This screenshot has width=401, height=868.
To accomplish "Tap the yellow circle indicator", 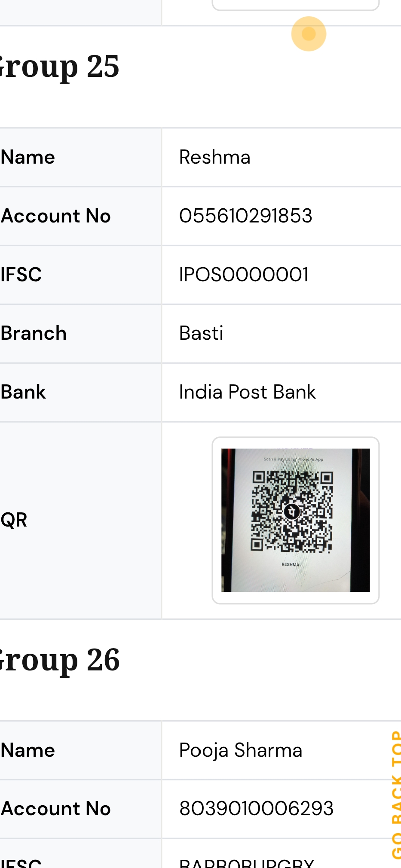I will [309, 34].
